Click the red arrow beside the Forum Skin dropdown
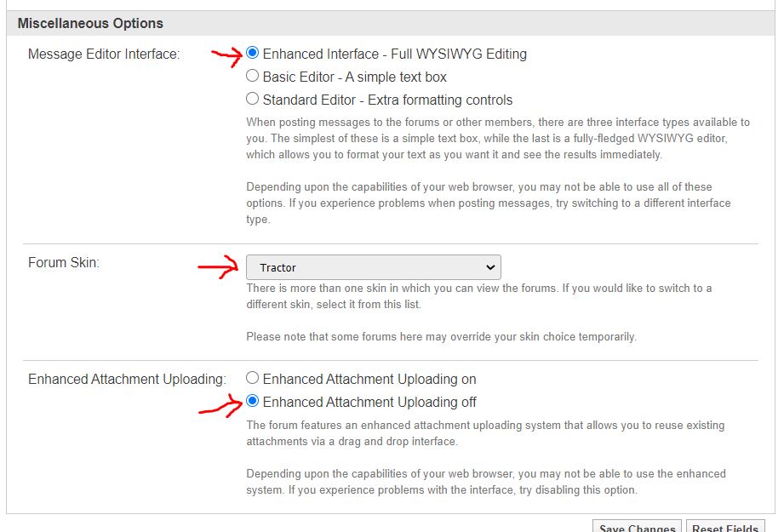784x532 pixels. (x=218, y=268)
